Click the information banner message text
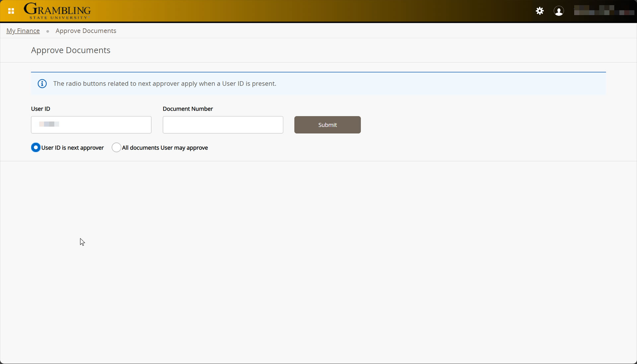 point(165,84)
